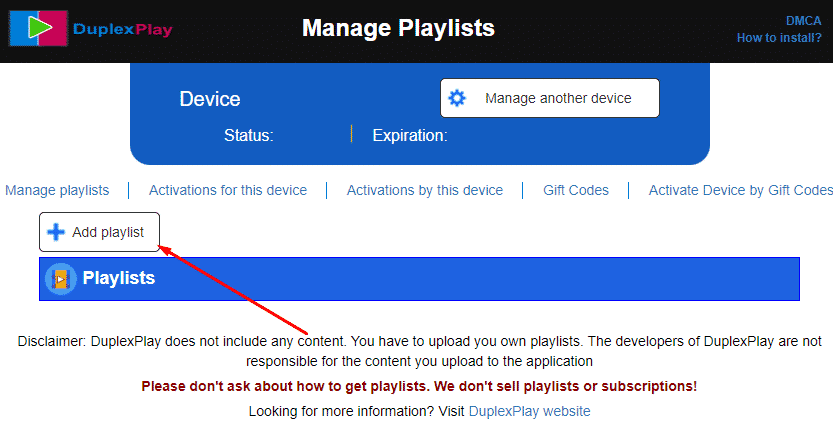Open Activations for this device tab
The width and height of the screenshot is (833, 436).
228,190
